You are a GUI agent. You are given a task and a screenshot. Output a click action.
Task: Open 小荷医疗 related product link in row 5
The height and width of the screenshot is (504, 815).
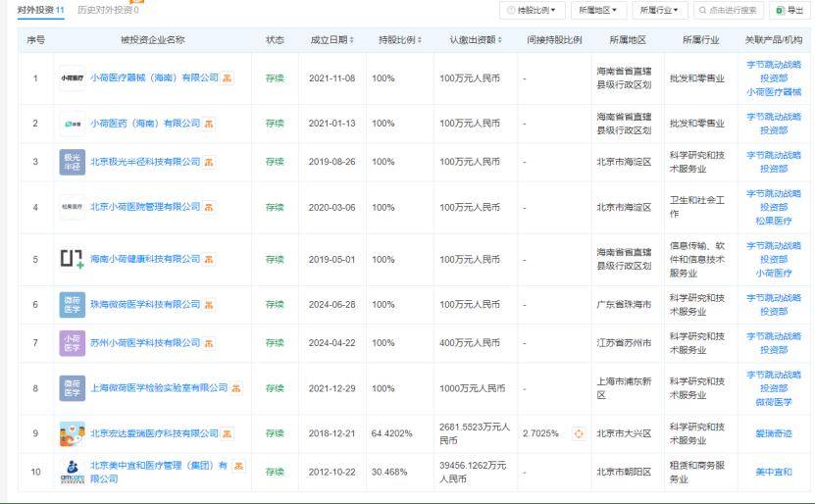click(774, 273)
